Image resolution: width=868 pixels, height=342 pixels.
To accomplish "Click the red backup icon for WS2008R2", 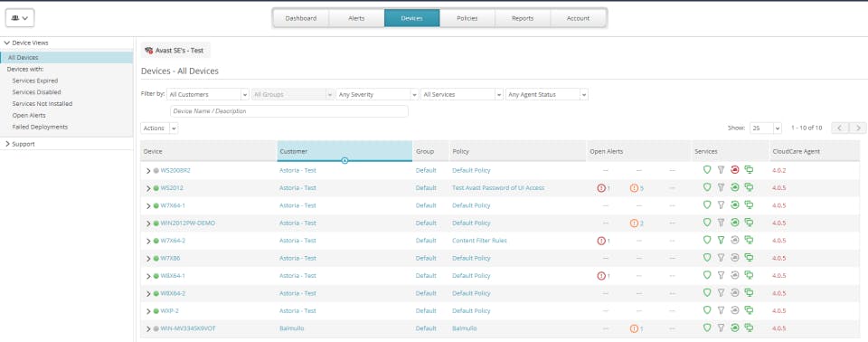I will pos(734,169).
